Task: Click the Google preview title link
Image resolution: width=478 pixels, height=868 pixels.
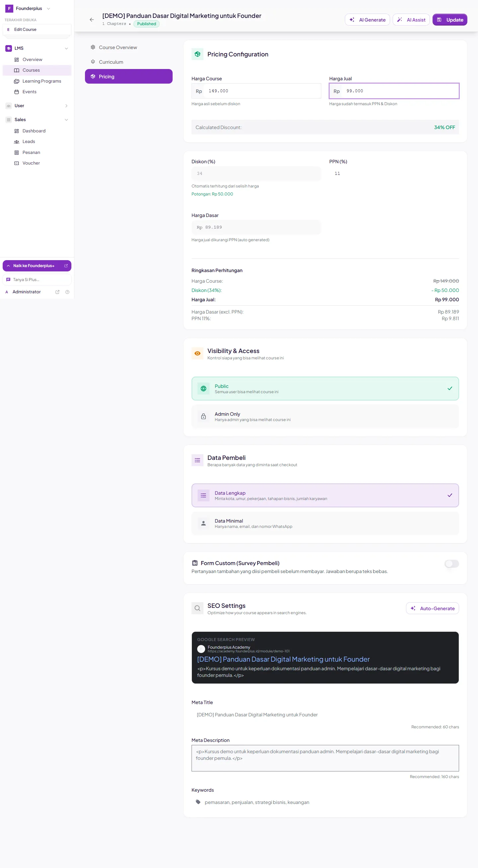Action: (x=283, y=659)
